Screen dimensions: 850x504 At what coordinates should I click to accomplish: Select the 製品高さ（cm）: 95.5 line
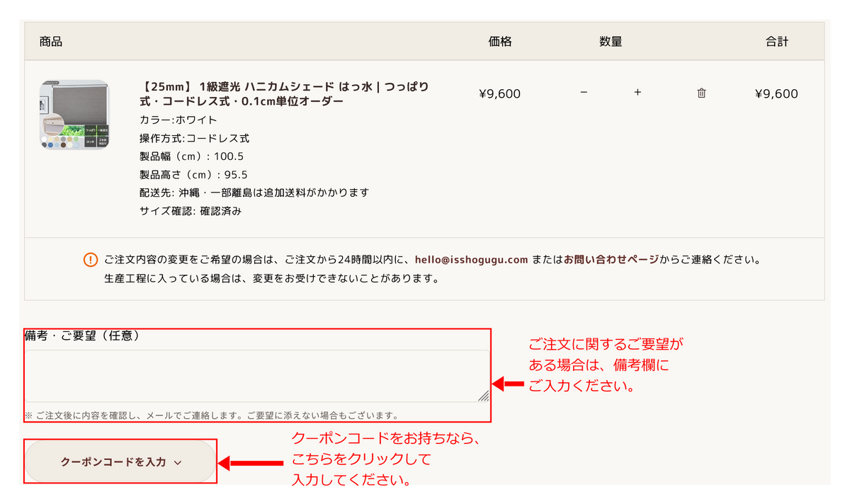[x=194, y=175]
